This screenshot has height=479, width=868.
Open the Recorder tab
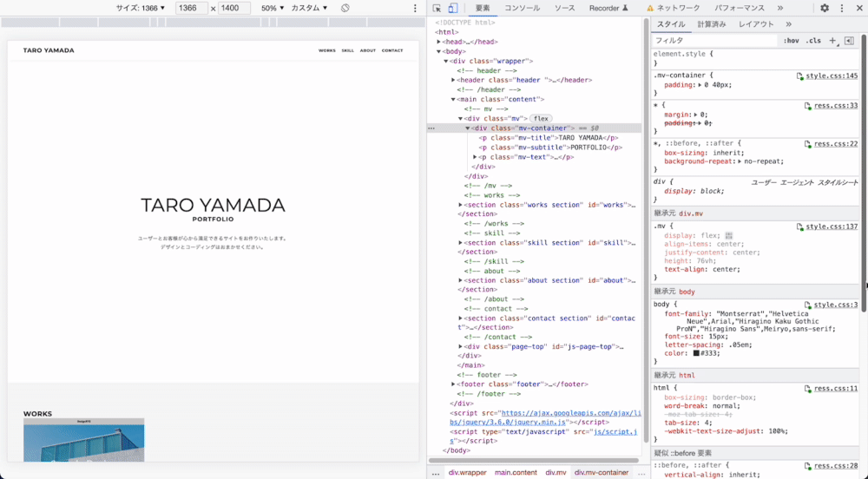point(608,9)
